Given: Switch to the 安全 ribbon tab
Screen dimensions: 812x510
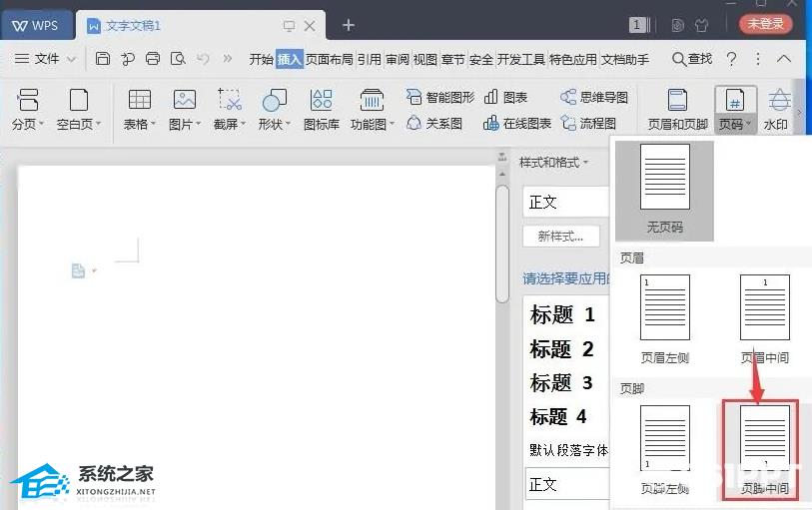Looking at the screenshot, I should click(481, 59).
